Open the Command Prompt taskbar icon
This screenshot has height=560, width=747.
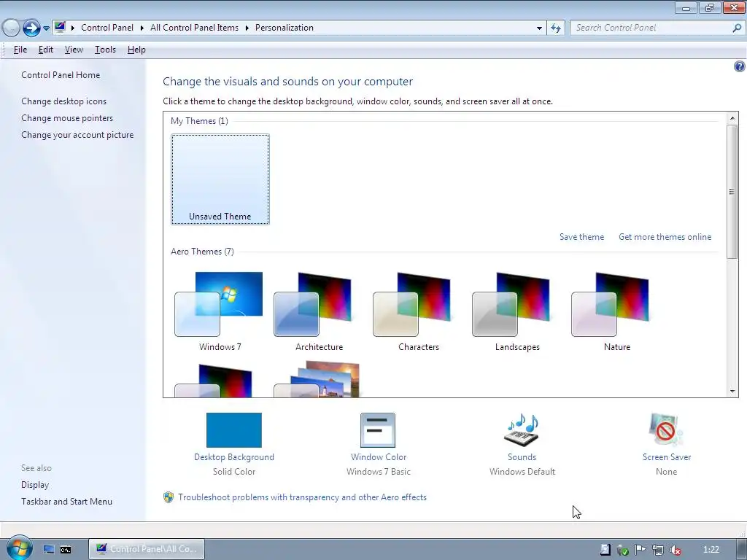66,550
